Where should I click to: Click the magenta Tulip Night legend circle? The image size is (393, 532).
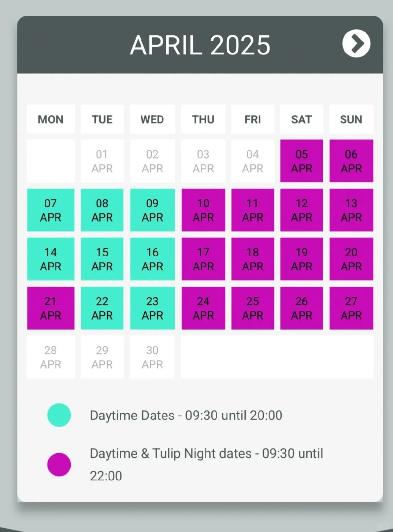59,464
